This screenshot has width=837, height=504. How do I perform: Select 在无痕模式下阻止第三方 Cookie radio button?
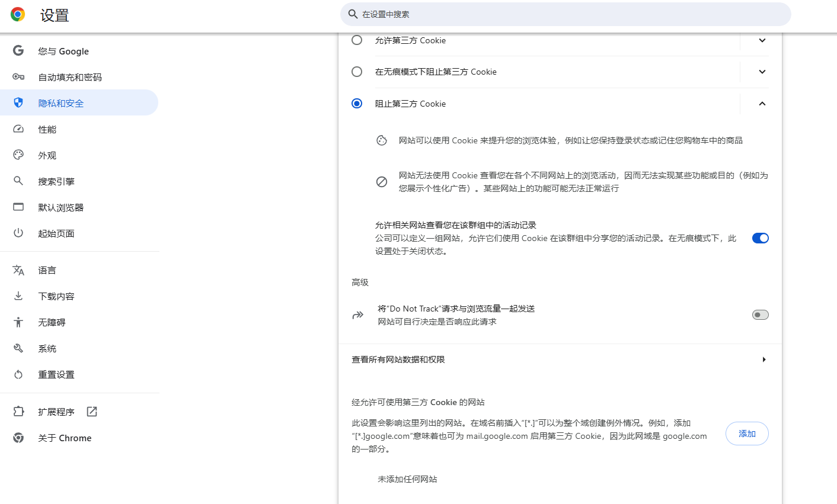(x=357, y=72)
